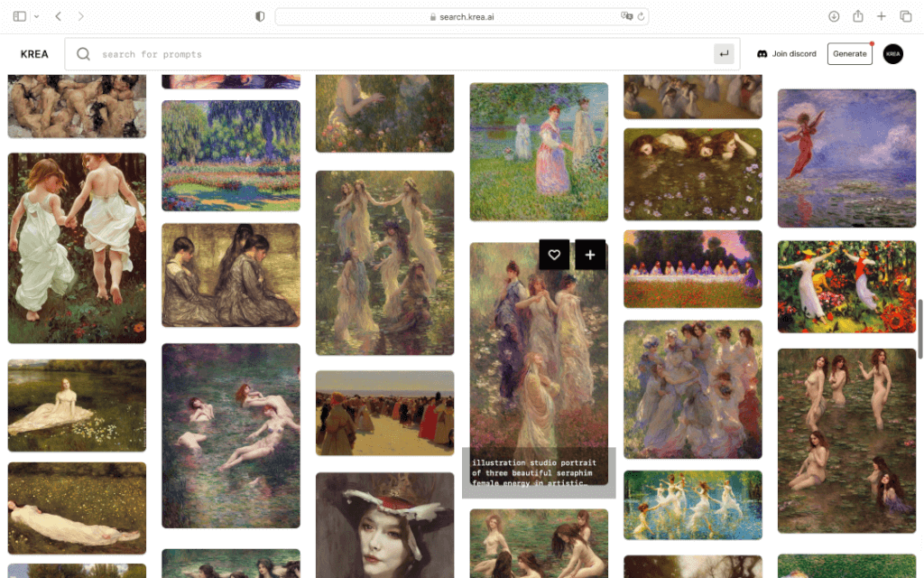Select the woman lying in yellow flowers image
Screen dimensions: 924x578
(x=77, y=508)
